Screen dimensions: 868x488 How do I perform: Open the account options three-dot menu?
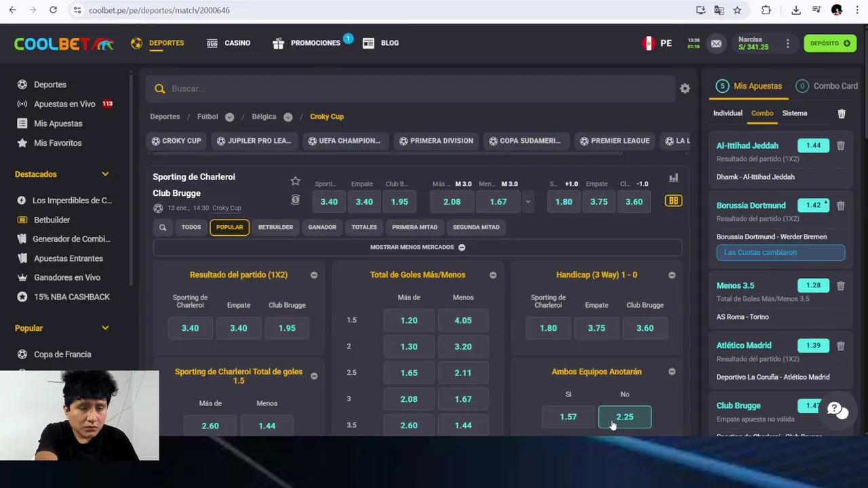point(787,43)
